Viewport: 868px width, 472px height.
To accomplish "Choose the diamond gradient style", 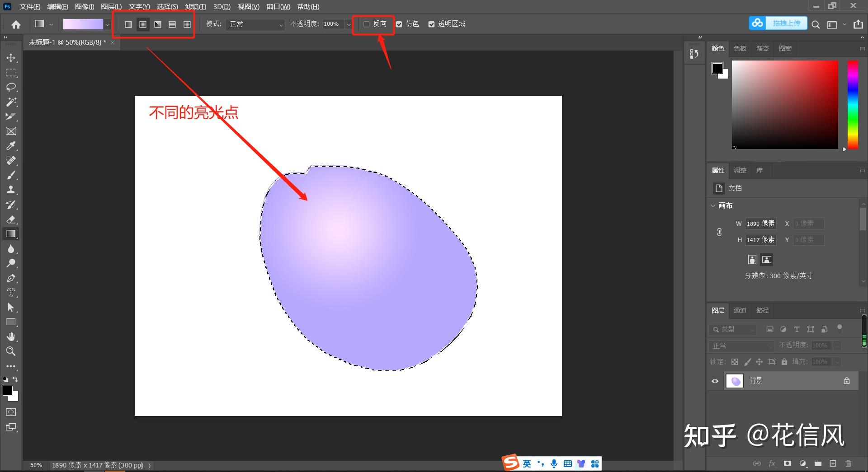I will tap(187, 24).
